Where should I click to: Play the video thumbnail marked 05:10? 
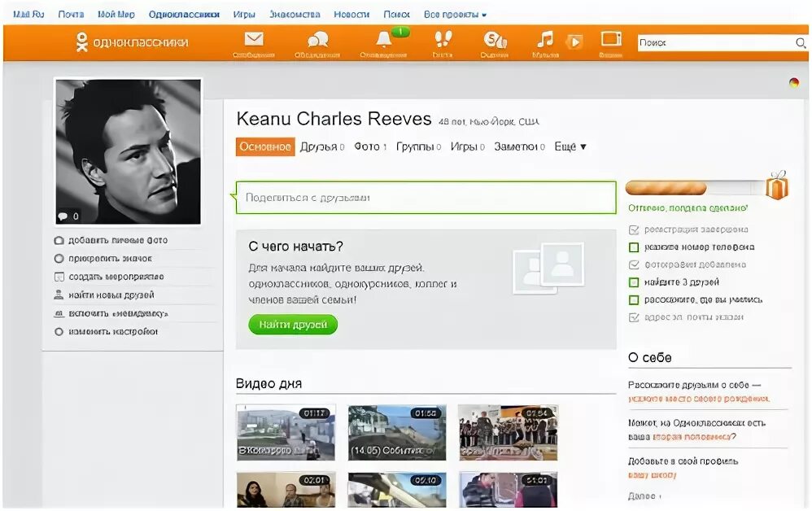[x=397, y=490]
